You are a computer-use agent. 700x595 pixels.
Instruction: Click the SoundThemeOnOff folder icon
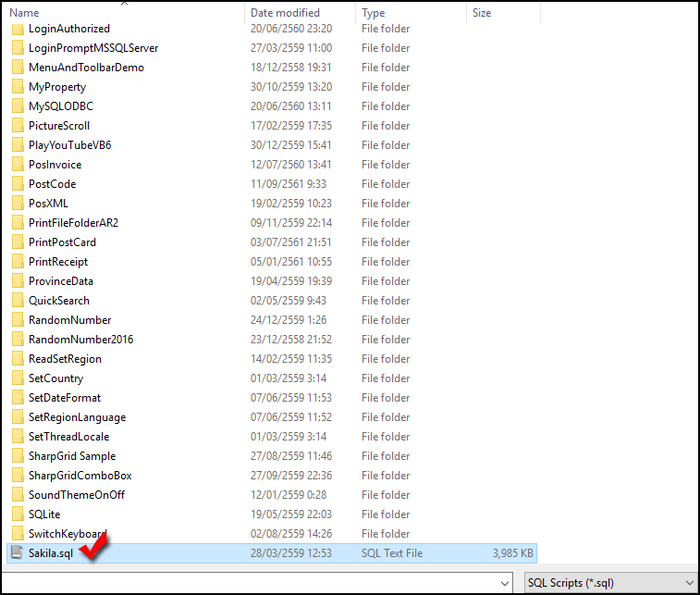coord(18,495)
